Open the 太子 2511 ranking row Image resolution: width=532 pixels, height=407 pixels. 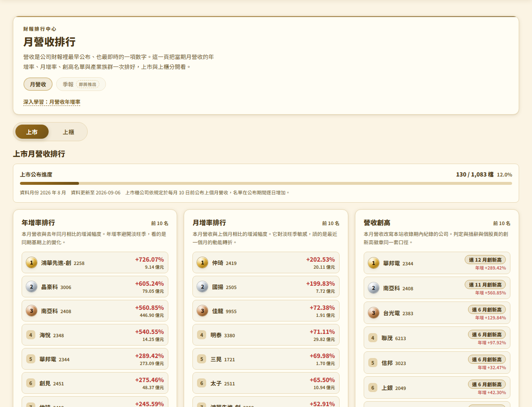[x=266, y=383]
